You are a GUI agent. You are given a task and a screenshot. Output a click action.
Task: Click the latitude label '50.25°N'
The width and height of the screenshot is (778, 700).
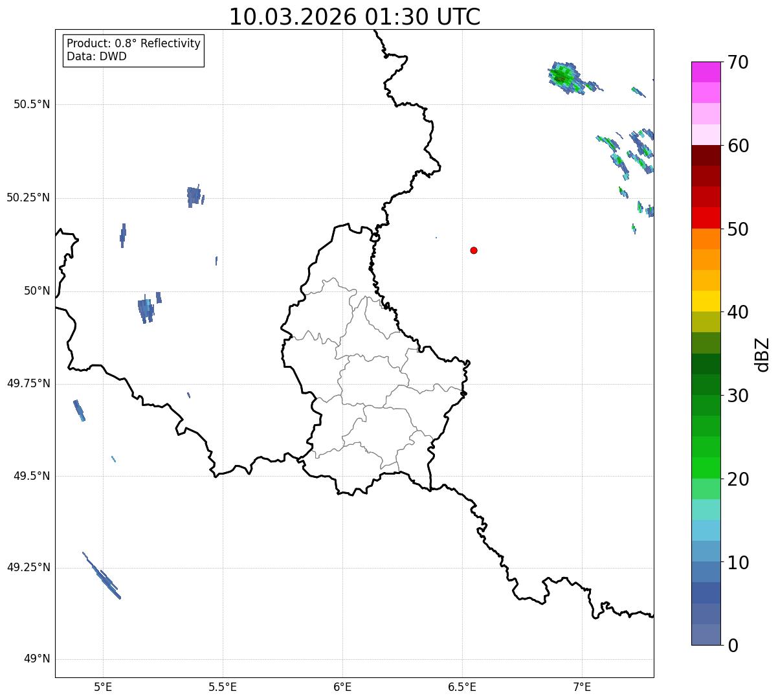pyautogui.click(x=28, y=198)
